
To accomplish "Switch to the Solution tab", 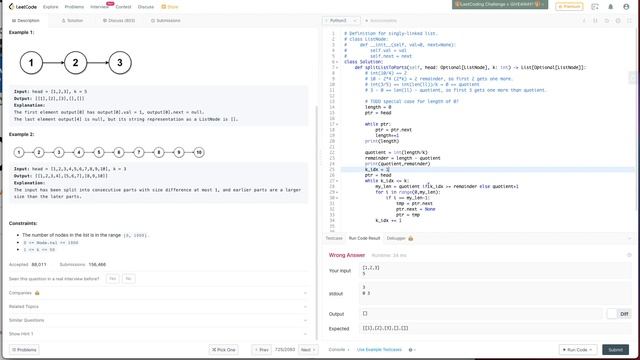I will (x=72, y=20).
